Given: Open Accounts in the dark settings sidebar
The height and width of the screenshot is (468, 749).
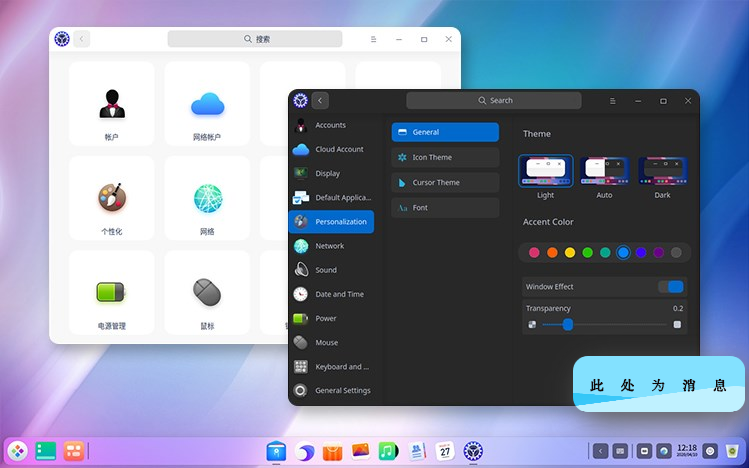Looking at the screenshot, I should click(330, 125).
